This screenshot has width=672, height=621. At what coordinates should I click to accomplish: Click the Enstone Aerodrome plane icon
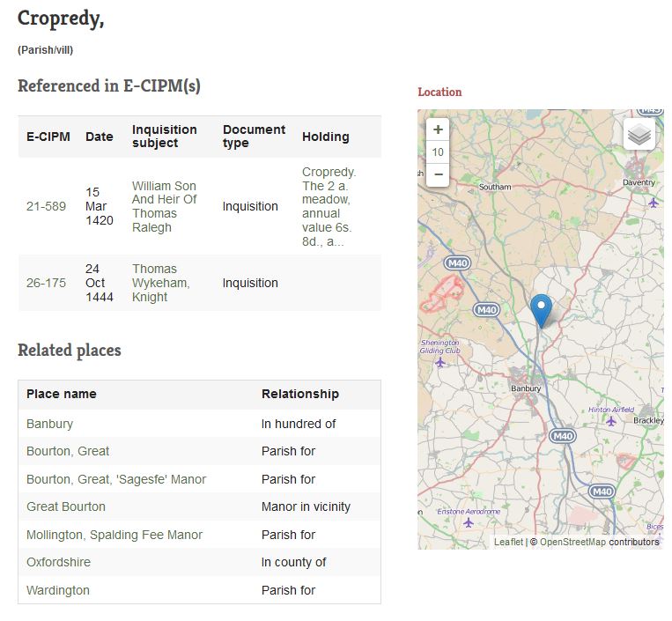tap(468, 522)
